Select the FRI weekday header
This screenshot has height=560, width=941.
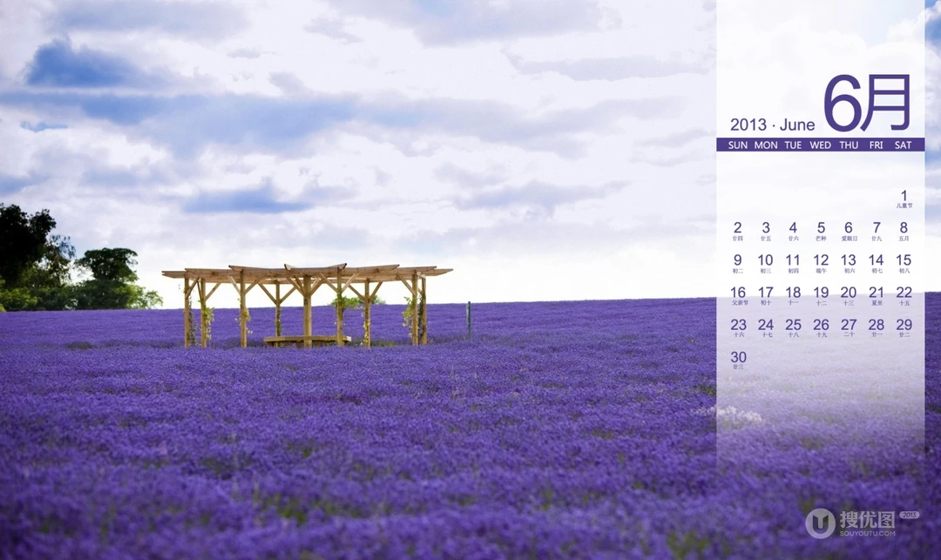(877, 145)
